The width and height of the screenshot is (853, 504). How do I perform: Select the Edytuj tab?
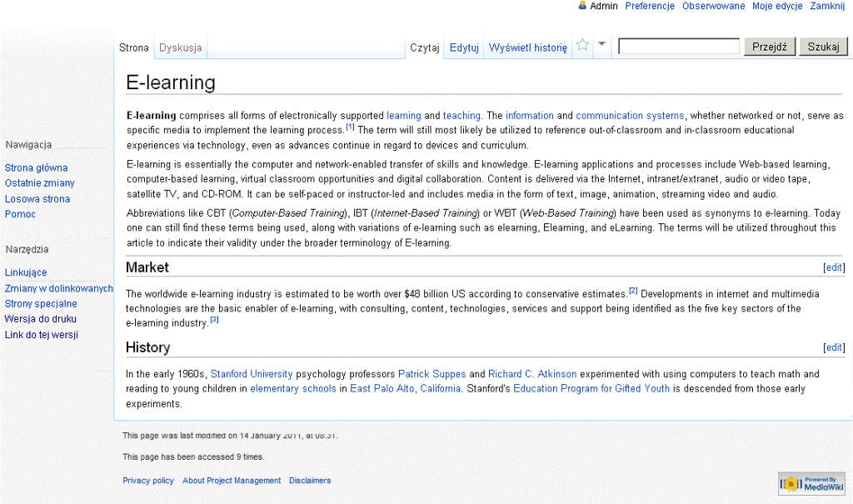click(463, 47)
